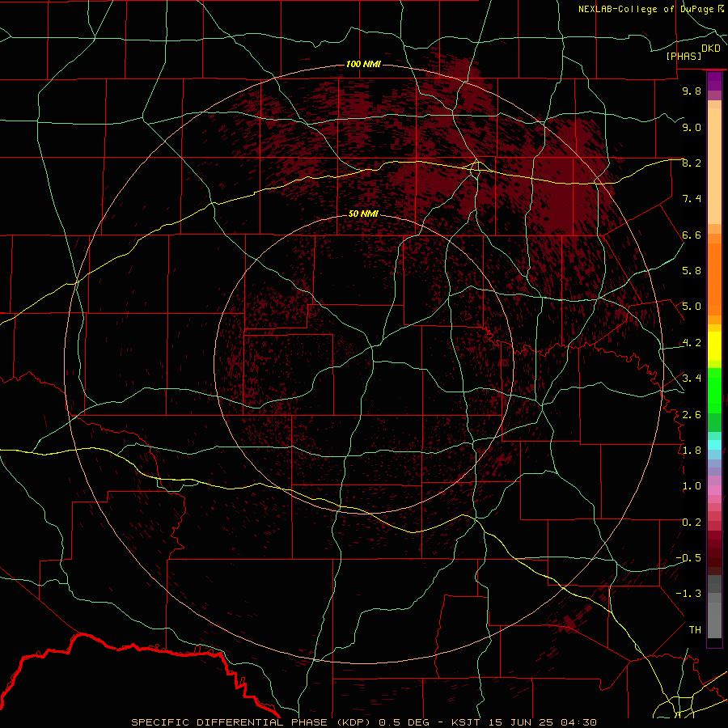The image size is (728, 728).
Task: Click the 6.6 value on color scale
Action: pos(692,235)
